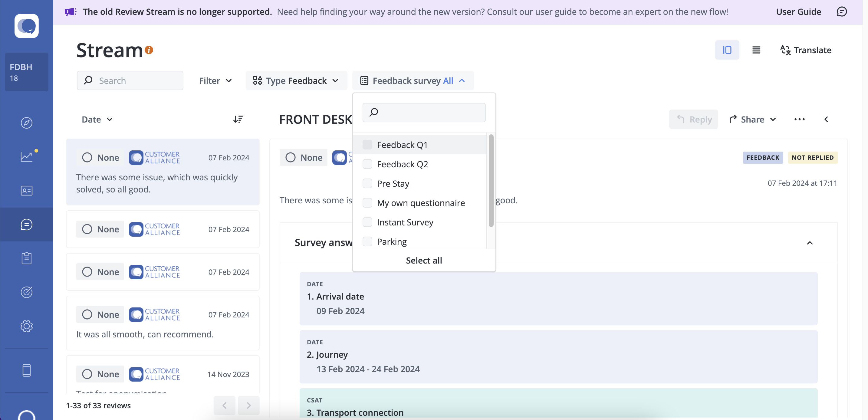Click the Search reviews input field

130,80
